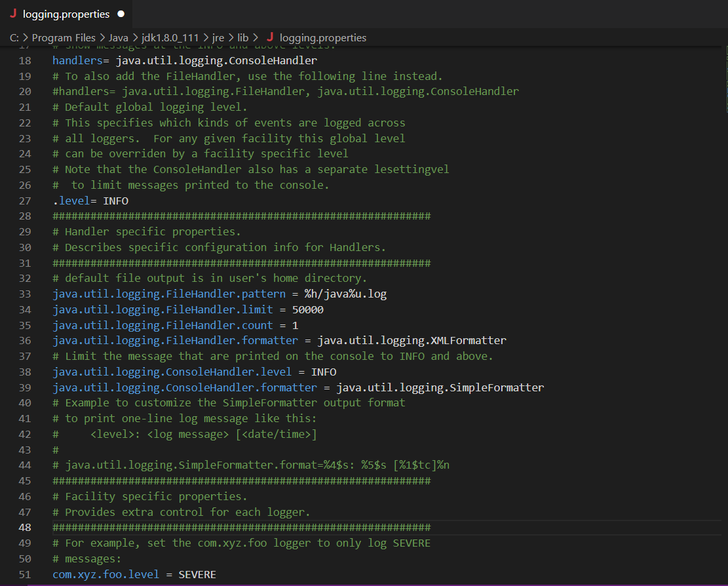
Task: Open the C: breadcrumb segment
Action: coord(14,37)
